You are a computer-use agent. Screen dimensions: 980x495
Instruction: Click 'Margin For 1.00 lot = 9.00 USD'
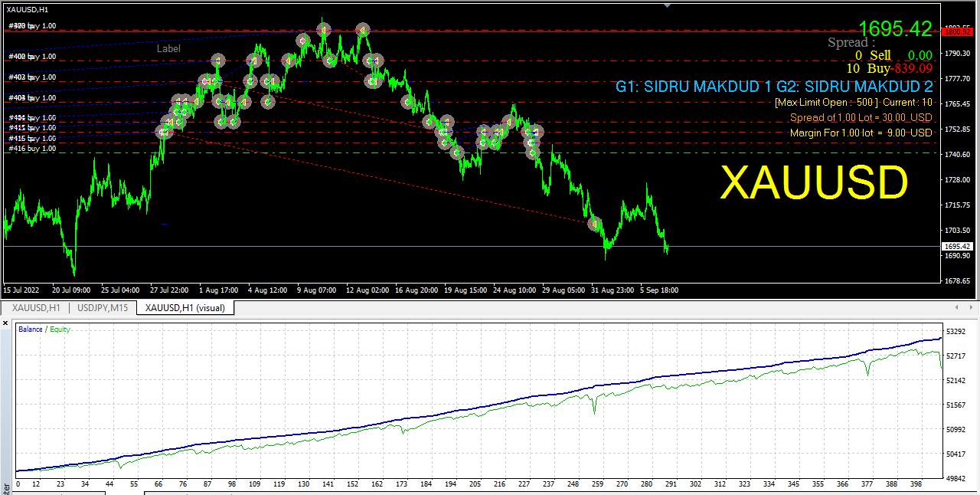[x=861, y=133]
